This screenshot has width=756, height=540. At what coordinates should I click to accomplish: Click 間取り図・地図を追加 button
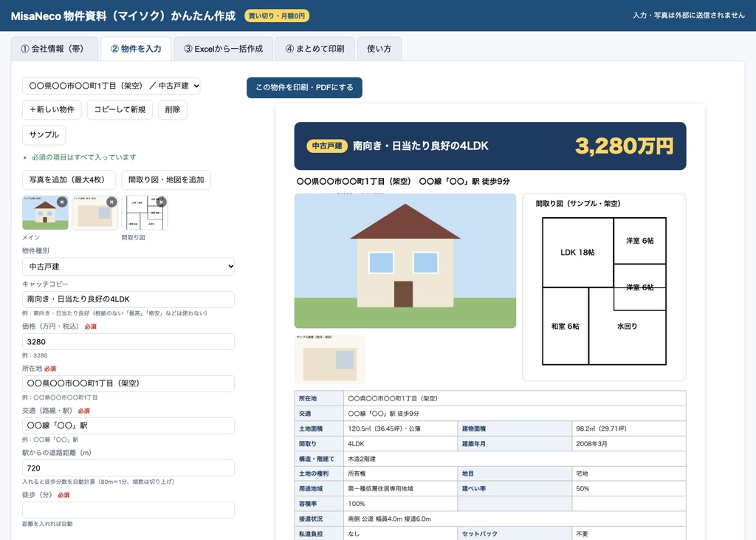(x=166, y=180)
